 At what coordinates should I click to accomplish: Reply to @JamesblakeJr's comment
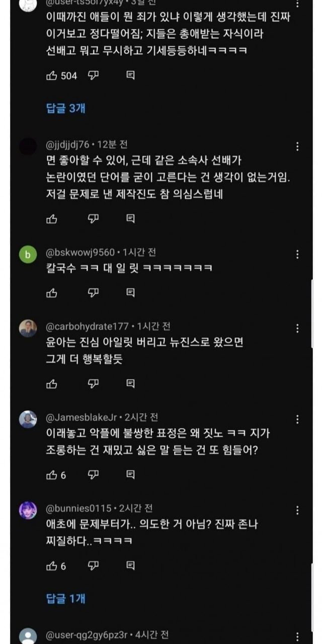[130, 474]
